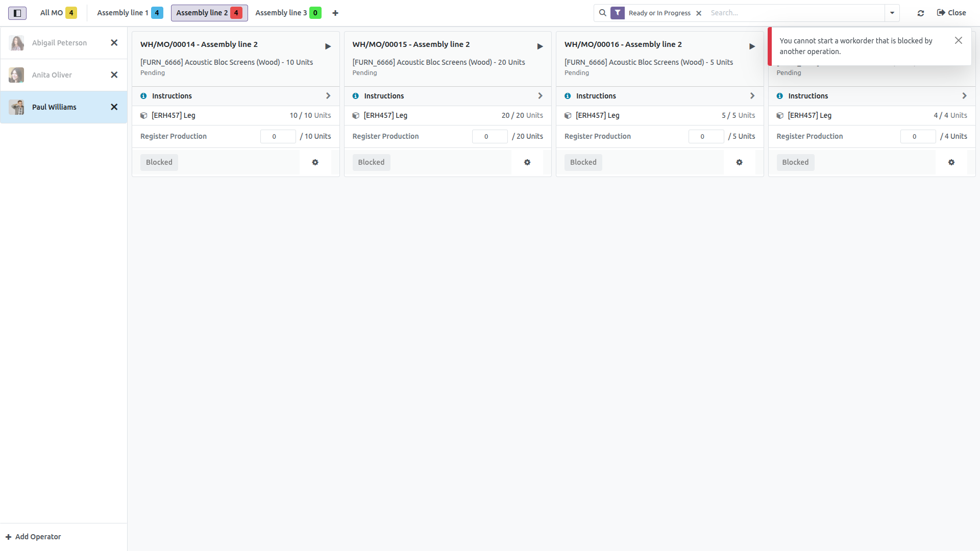Image resolution: width=980 pixels, height=551 pixels.
Task: Click the [ERH457] Leg 10 / 10 Units row
Action: [236, 116]
